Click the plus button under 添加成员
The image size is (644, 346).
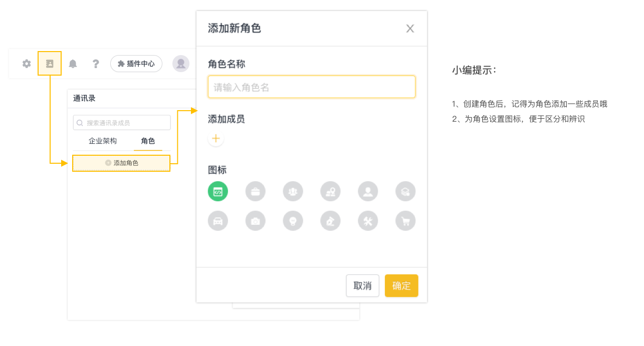tap(216, 139)
